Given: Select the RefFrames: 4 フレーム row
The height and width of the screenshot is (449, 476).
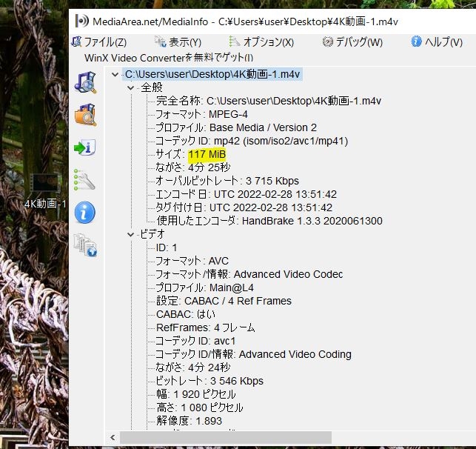Looking at the screenshot, I should pyautogui.click(x=206, y=327).
